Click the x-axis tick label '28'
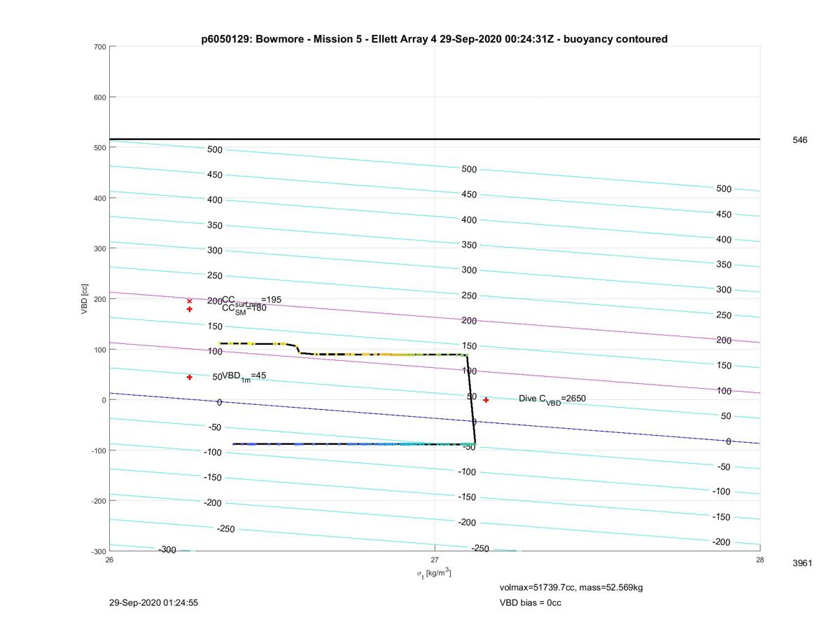 [x=760, y=559]
